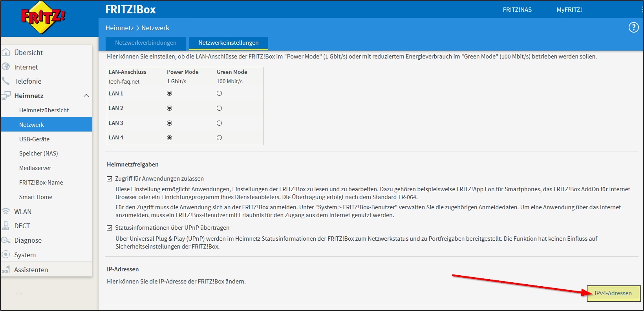Open the help question mark icon
Viewport: 644px width, 311px height.
click(633, 27)
